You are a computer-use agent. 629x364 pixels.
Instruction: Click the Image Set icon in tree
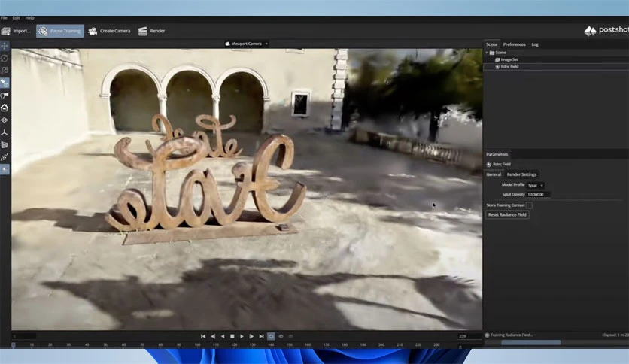[497, 59]
